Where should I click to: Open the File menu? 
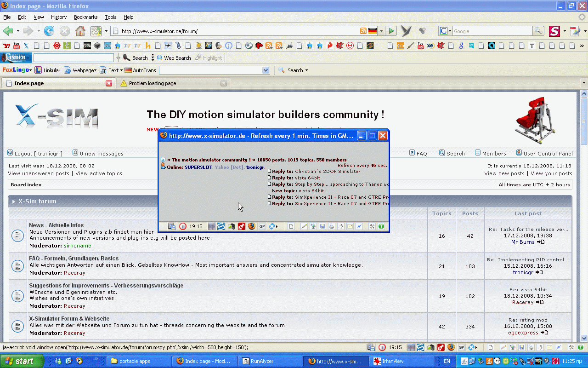tap(7, 17)
